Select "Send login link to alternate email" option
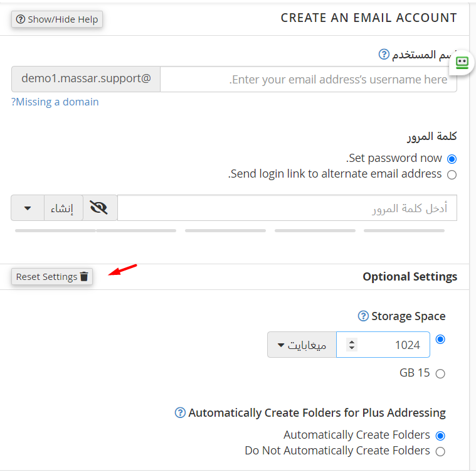This screenshot has height=472, width=476. pos(452,174)
